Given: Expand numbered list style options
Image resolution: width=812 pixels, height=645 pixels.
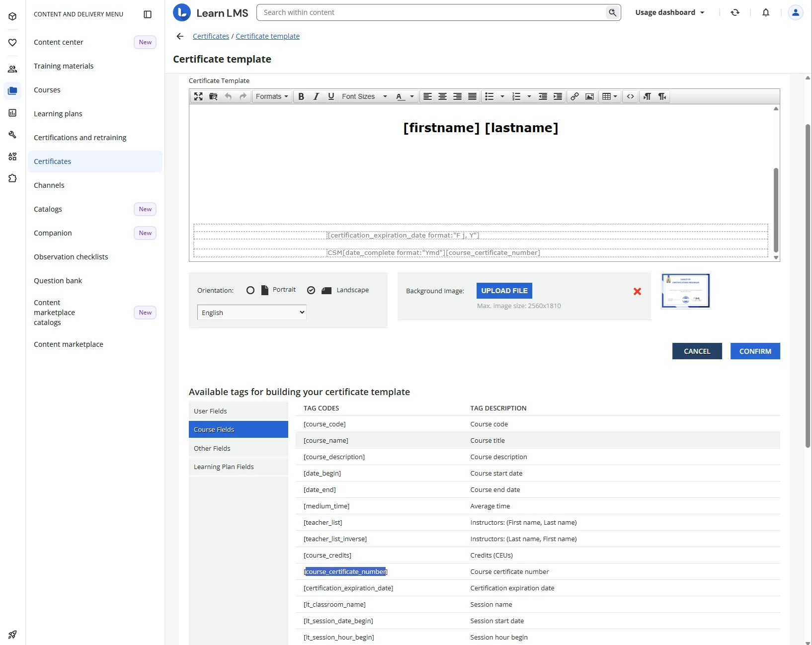Looking at the screenshot, I should (x=529, y=96).
